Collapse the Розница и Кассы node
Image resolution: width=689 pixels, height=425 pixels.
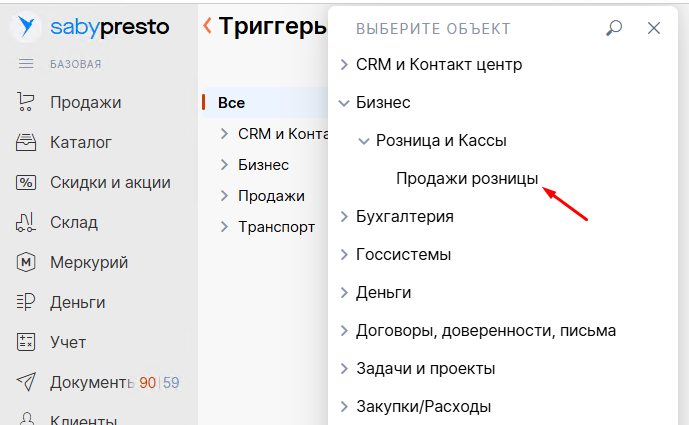(364, 141)
